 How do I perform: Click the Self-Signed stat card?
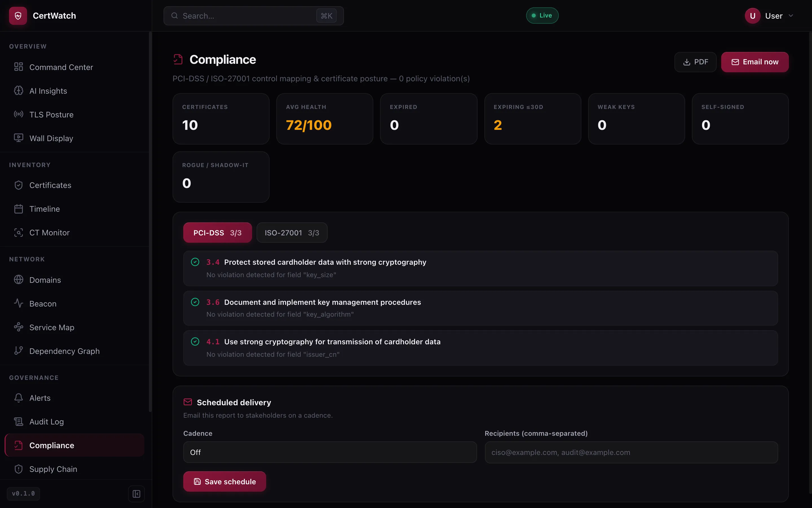click(740, 119)
